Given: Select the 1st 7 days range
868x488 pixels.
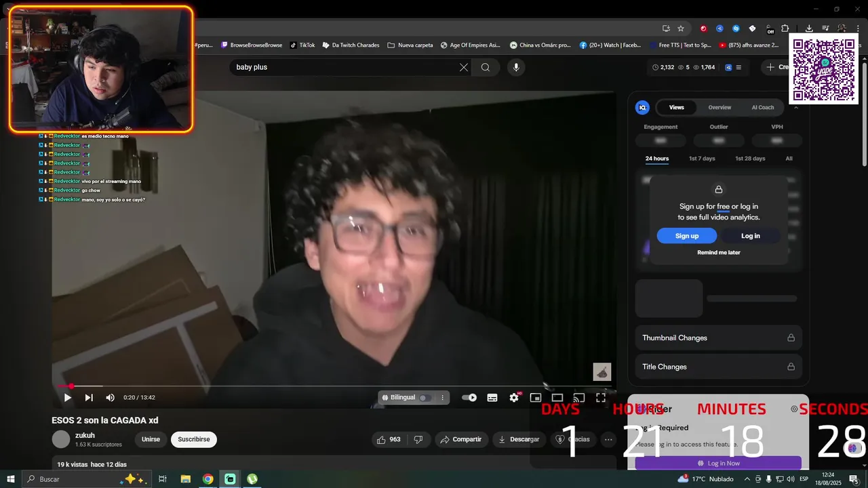Looking at the screenshot, I should 702,159.
